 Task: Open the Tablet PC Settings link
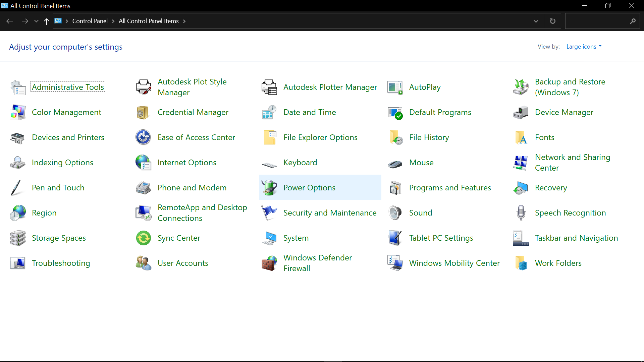[441, 238]
